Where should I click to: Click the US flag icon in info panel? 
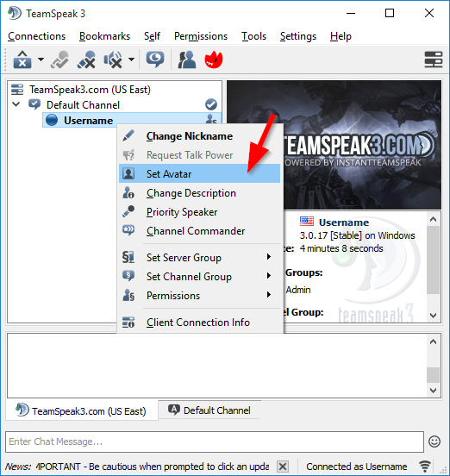(307, 222)
